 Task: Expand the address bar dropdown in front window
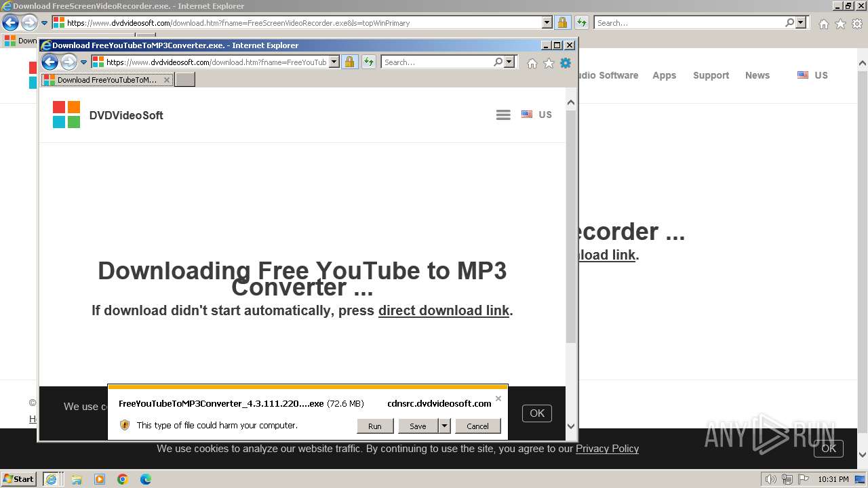click(x=334, y=62)
